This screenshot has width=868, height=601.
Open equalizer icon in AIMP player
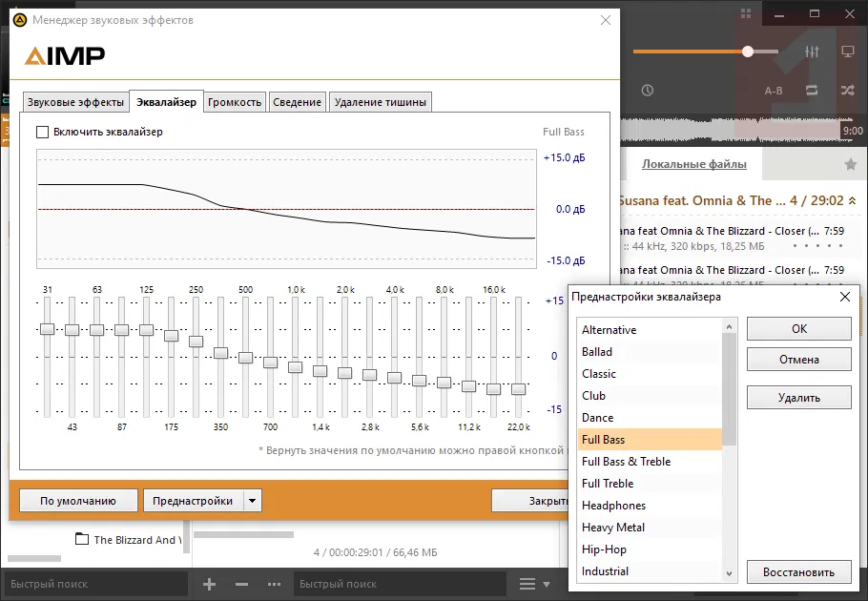point(812,52)
